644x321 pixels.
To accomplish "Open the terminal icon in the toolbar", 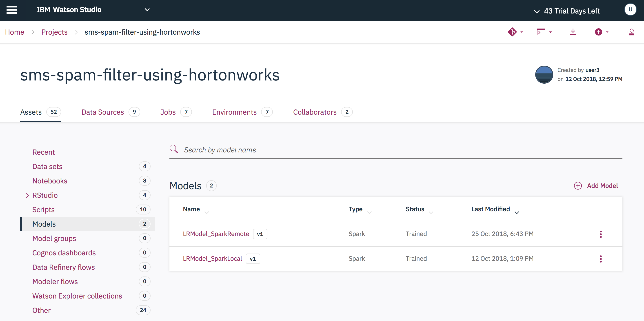I will (x=541, y=32).
